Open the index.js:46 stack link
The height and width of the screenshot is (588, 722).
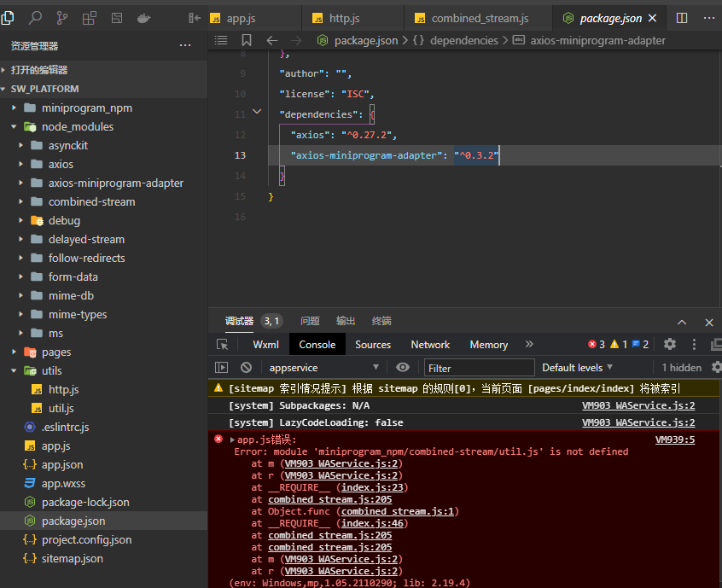tap(372, 523)
